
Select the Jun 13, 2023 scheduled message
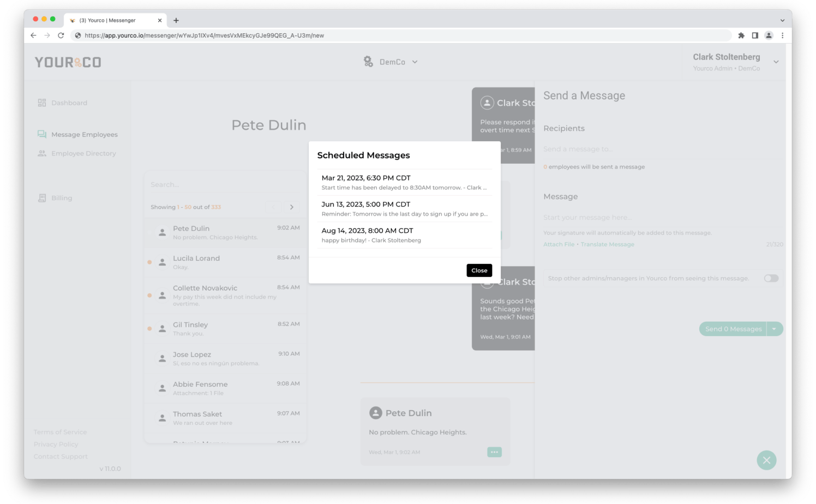[405, 209]
